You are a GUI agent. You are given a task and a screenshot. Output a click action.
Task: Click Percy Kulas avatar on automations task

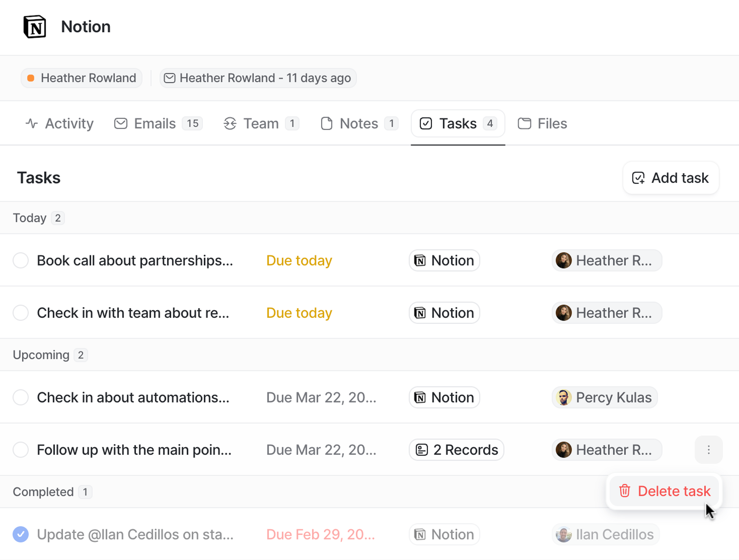pyautogui.click(x=563, y=398)
